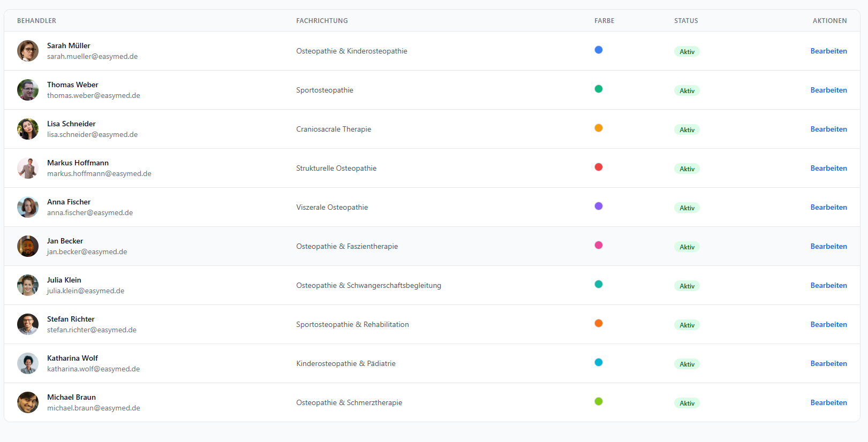868x442 pixels.
Task: Click Aktiv badge for Michael Braun
Action: (x=687, y=403)
